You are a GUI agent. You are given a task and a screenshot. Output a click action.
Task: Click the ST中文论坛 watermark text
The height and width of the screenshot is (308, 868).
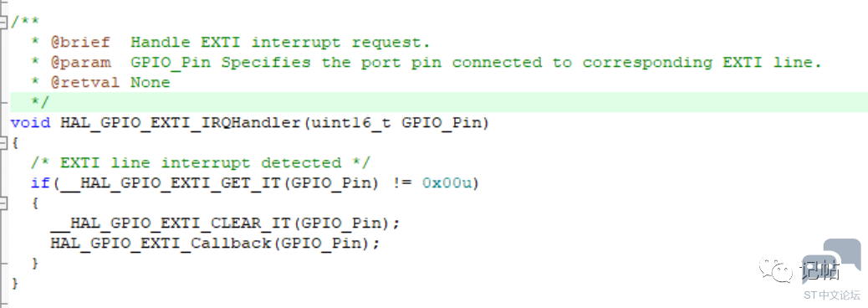832,295
